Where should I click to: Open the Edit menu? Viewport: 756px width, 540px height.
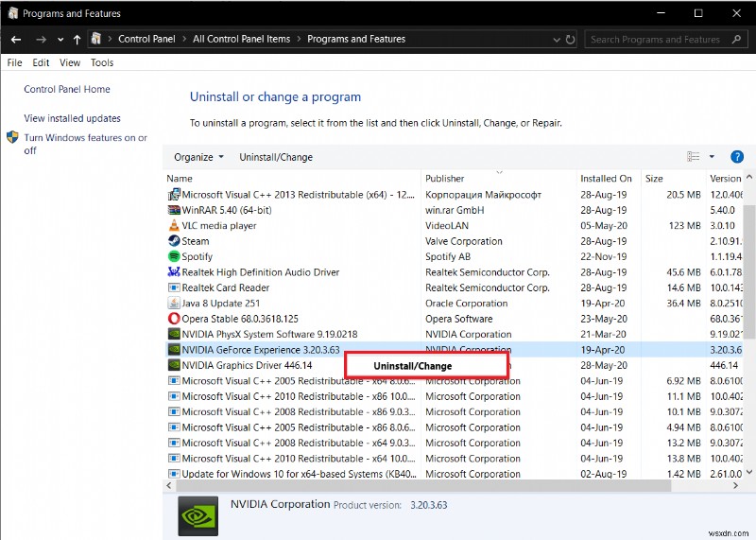pyautogui.click(x=41, y=62)
